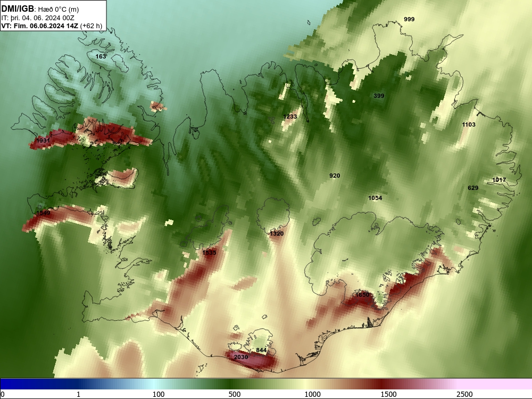
Task: Click the 1320 value at Hofsjökull
Action: (x=277, y=234)
